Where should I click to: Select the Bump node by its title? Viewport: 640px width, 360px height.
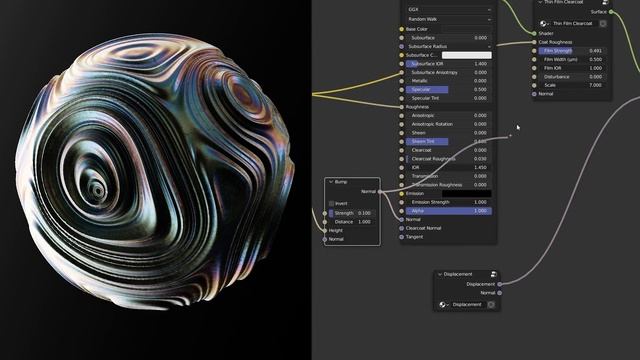click(x=341, y=182)
